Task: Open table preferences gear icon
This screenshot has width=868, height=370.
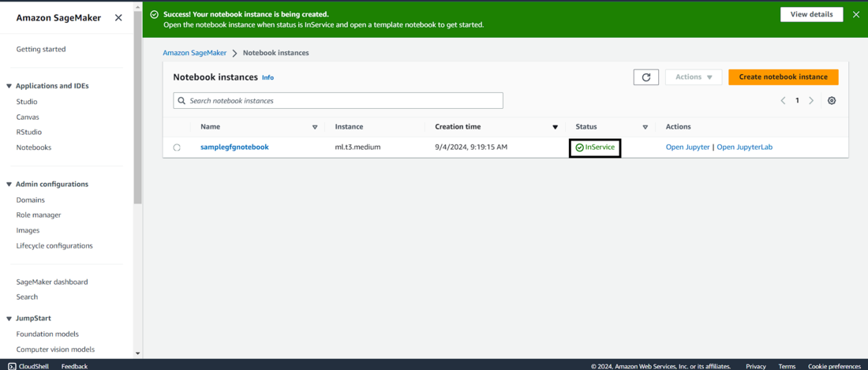Action: 832,101
